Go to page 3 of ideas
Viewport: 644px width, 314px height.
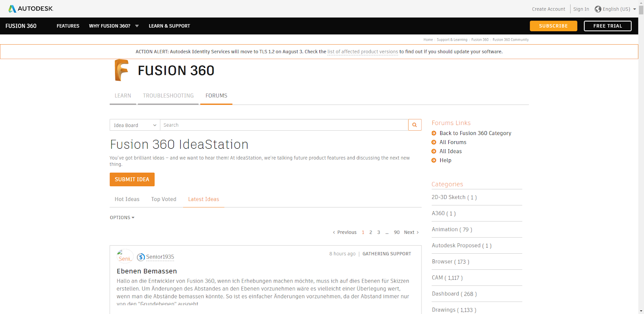click(378, 232)
